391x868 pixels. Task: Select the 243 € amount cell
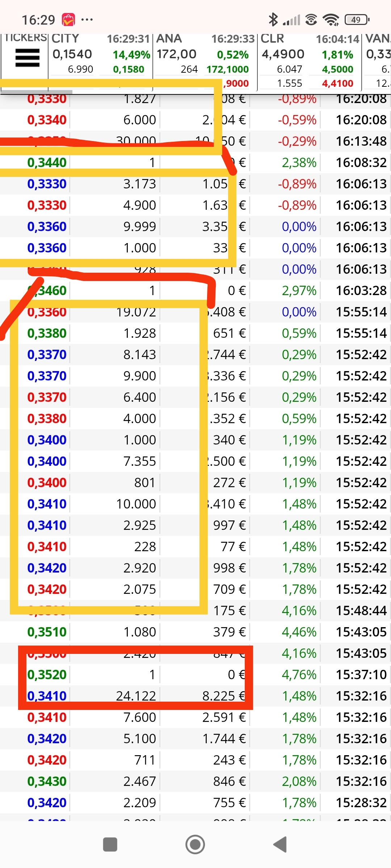click(x=230, y=760)
